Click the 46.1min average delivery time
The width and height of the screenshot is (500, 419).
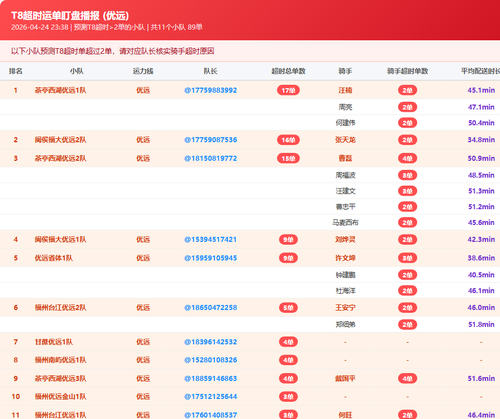click(x=481, y=291)
